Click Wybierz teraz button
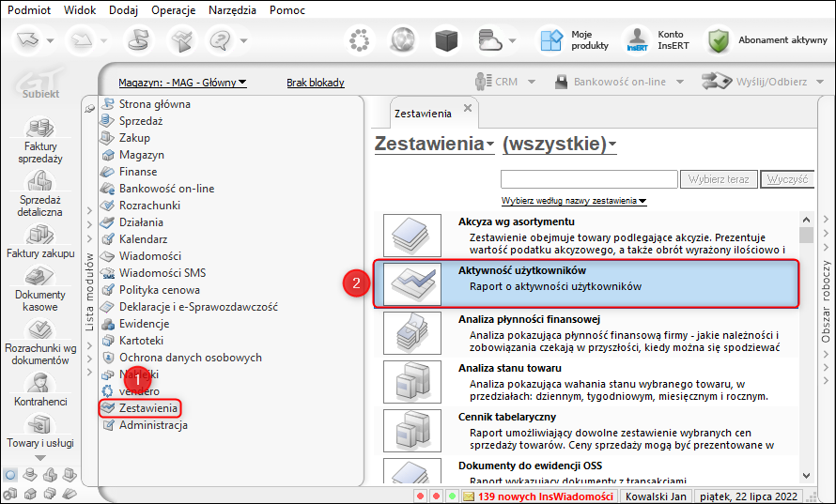 (719, 179)
